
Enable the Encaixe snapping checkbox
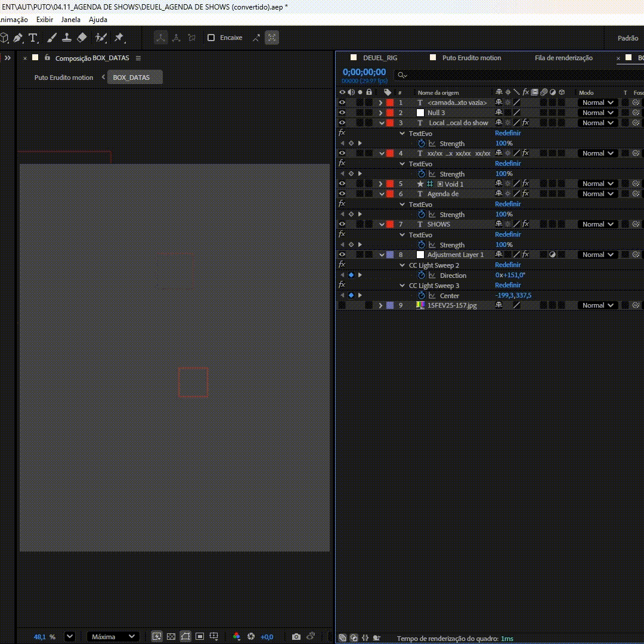click(x=211, y=38)
